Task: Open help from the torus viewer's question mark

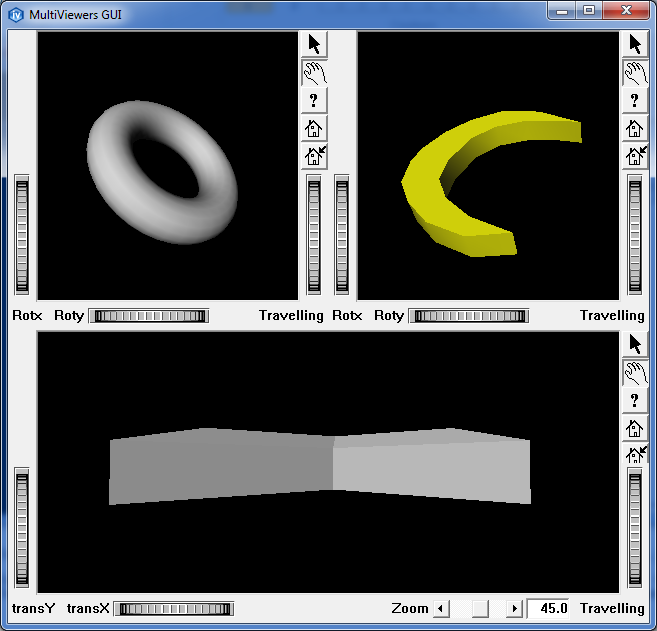Action: point(314,101)
